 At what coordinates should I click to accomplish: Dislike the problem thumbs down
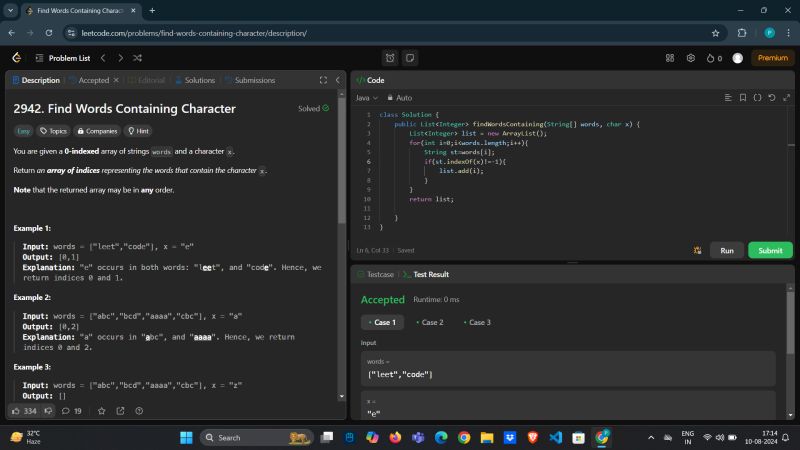tap(48, 411)
